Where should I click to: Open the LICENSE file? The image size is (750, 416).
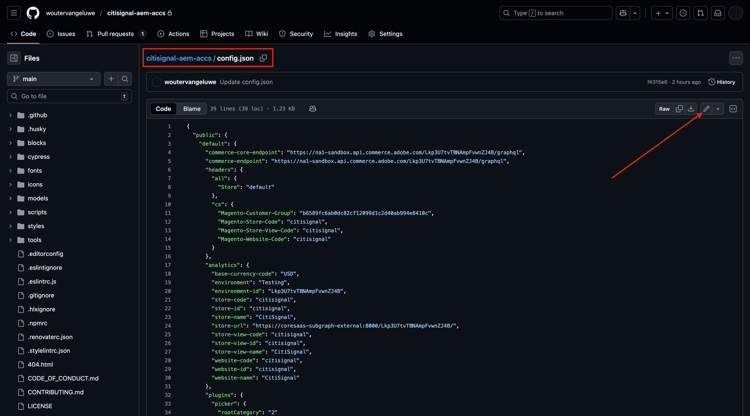click(40, 406)
